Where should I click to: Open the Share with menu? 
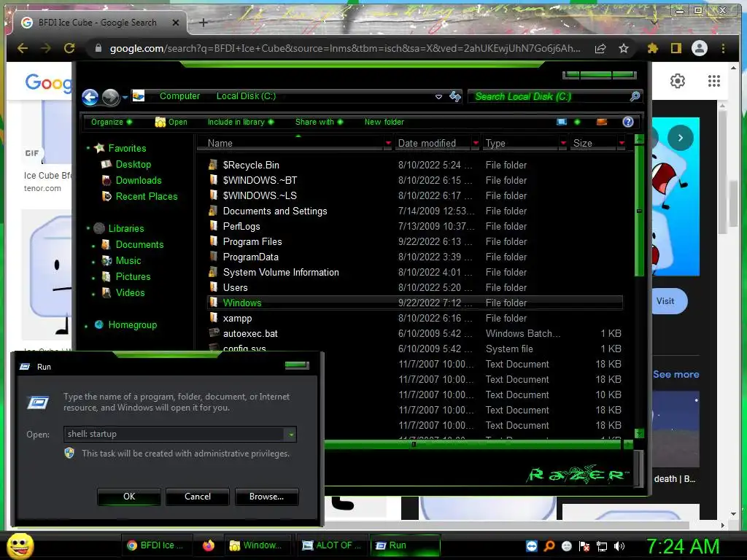(x=319, y=122)
